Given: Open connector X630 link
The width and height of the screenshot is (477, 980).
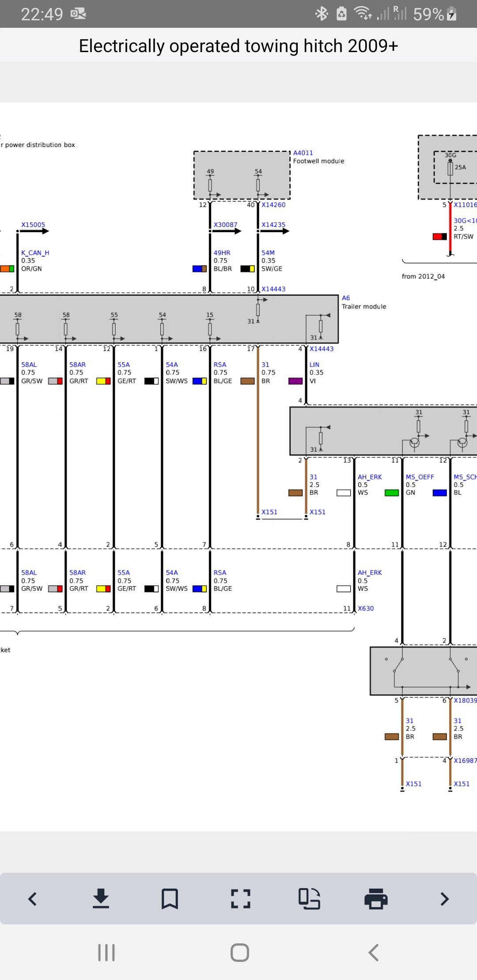Looking at the screenshot, I should click(x=366, y=608).
